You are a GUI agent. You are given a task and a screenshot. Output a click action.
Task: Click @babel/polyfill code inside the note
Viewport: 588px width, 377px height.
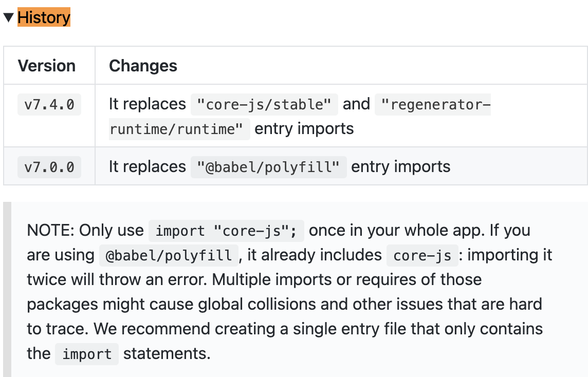[x=169, y=256]
